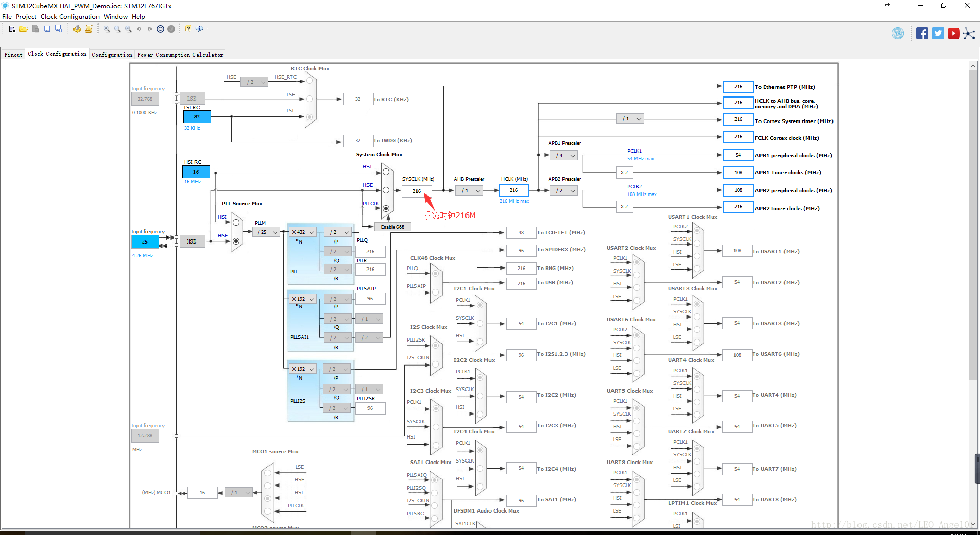Click the LSI RC 32 KHz blue box
The height and width of the screenshot is (535, 980).
click(x=197, y=117)
